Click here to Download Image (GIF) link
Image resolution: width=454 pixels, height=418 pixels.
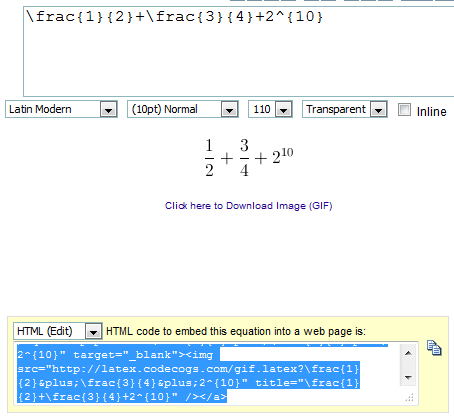[249, 206]
